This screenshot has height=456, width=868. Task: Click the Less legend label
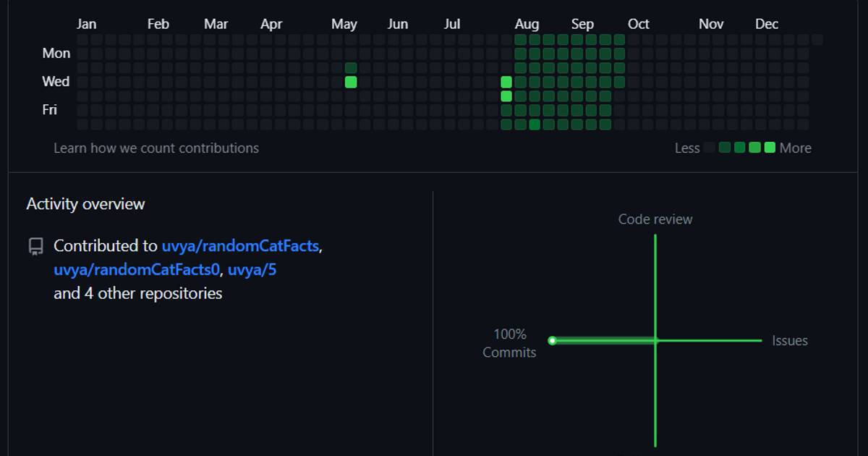click(x=687, y=148)
